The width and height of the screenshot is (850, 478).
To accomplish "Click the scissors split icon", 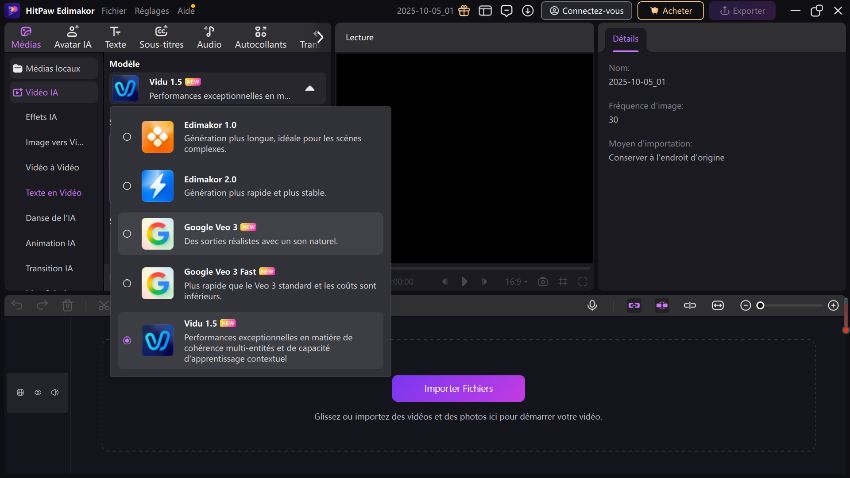I will 104,306.
